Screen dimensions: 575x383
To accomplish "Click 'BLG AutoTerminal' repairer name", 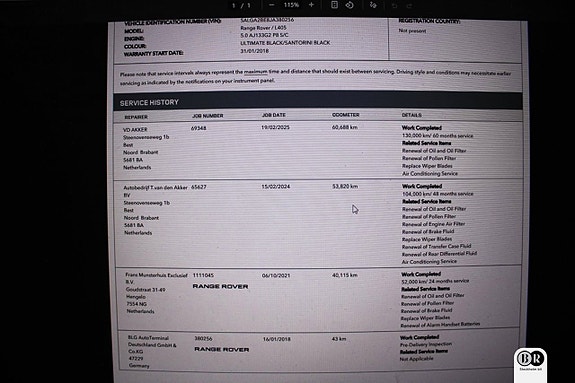I will pyautogui.click(x=148, y=338).
